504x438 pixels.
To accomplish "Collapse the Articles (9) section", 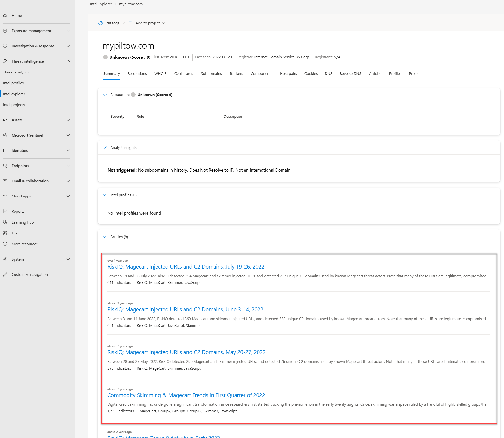I will [x=105, y=237].
